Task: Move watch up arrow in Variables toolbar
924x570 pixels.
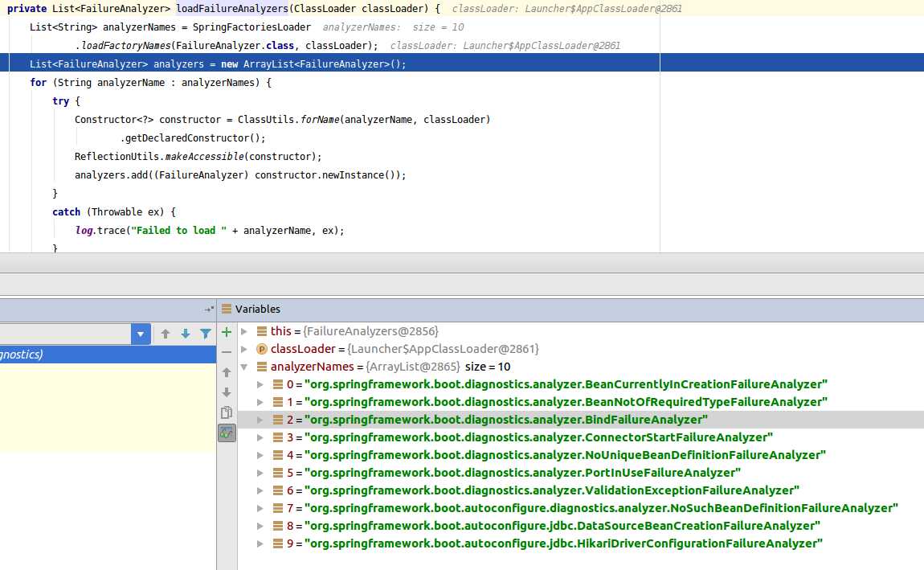Action: 227,372
